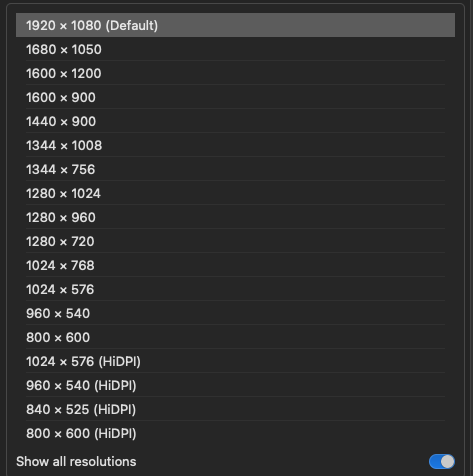473x476 pixels.
Task: Switch to 1440 × 900 resolution
Action: pos(235,121)
